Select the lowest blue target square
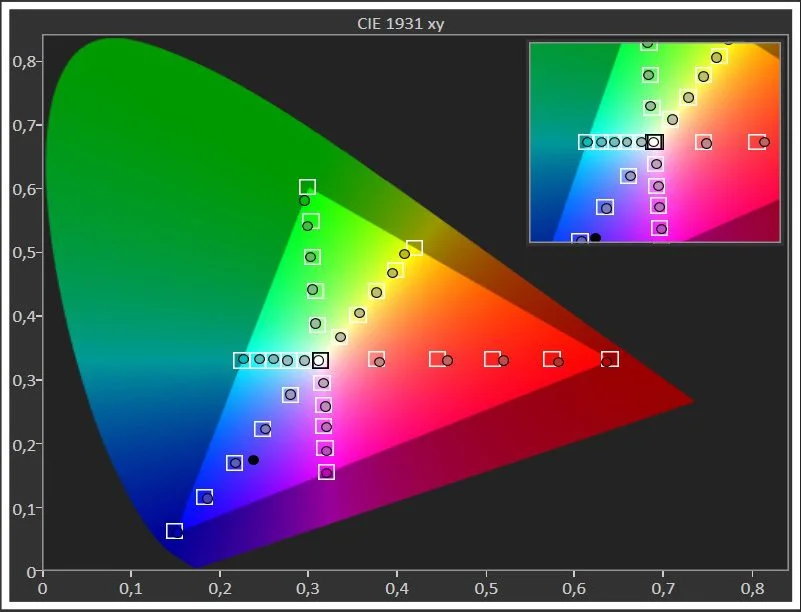Viewport: 801px width, 612px height. coord(174,530)
